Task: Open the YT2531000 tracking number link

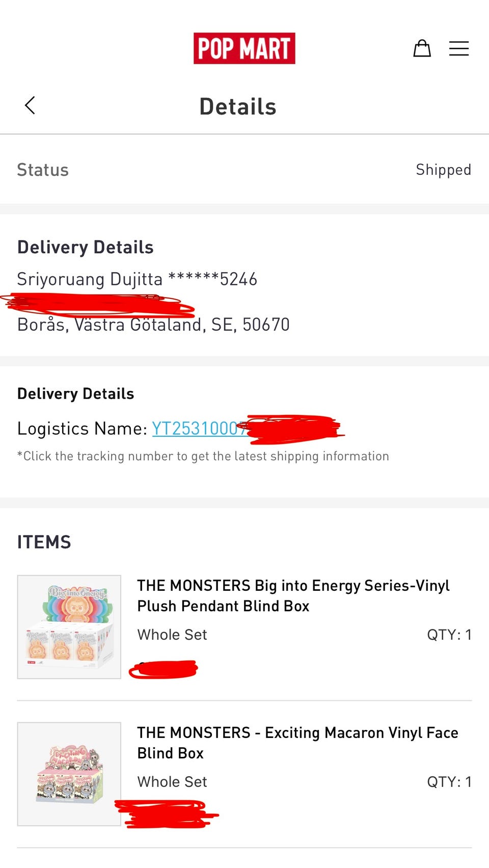Action: (x=196, y=429)
